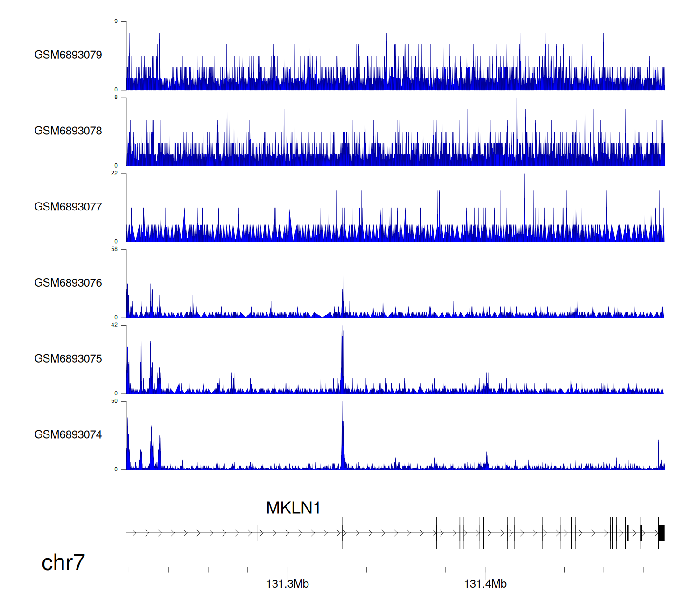
Task: Click the chr7 chromosome label
Action: (63, 563)
